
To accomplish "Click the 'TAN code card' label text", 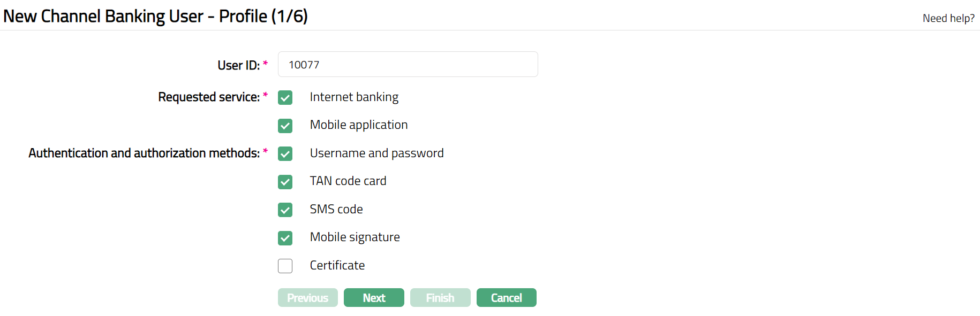I will [x=348, y=181].
